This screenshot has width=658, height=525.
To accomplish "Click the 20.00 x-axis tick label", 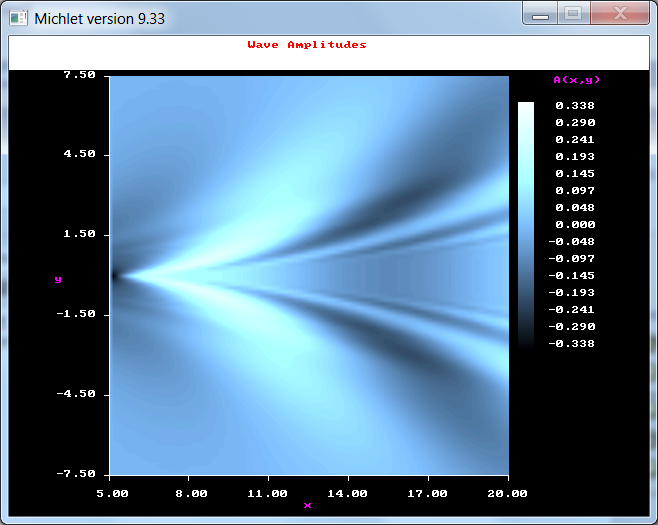I will point(507,493).
